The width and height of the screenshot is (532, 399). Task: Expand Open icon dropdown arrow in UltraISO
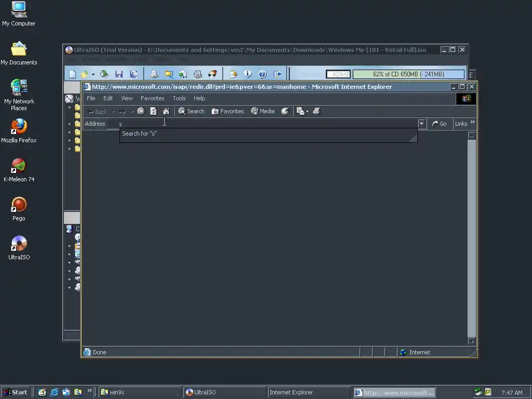[x=93, y=74]
